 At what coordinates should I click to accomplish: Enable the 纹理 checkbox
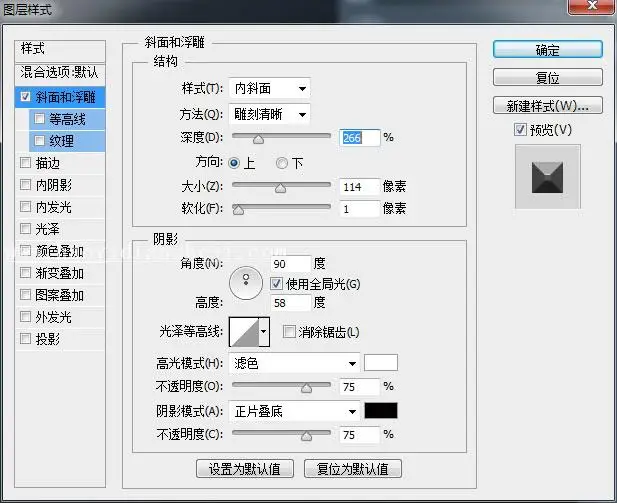pyautogui.click(x=39, y=141)
